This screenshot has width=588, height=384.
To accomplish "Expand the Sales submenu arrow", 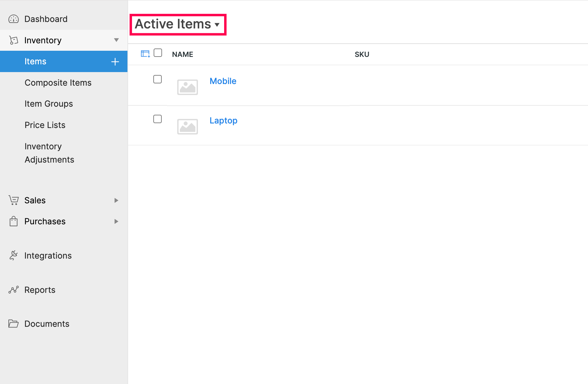I will [x=116, y=200].
